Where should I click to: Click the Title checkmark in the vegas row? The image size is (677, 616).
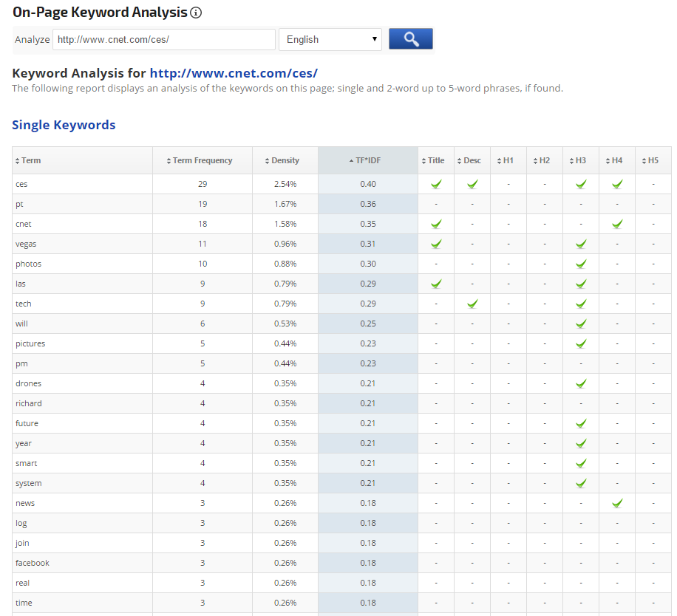(x=436, y=244)
